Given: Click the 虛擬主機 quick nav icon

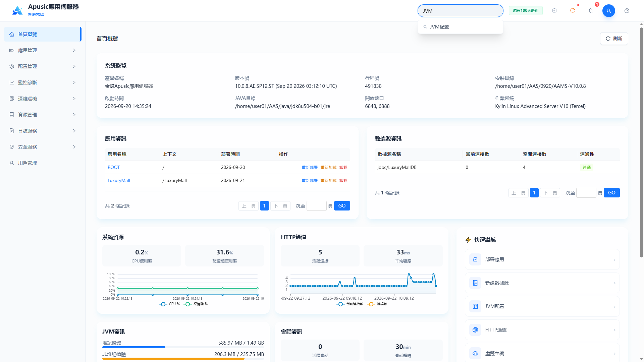Looking at the screenshot, I should (475, 353).
